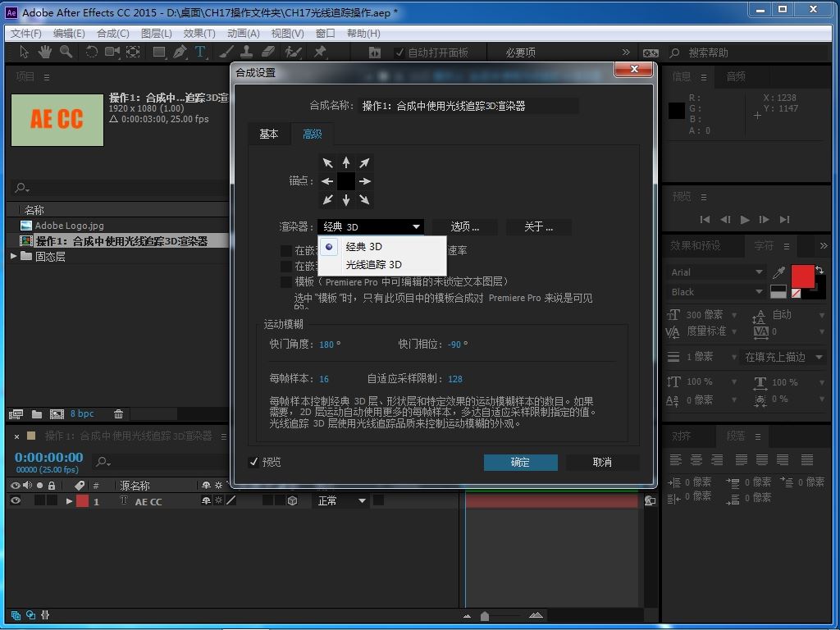Set anchor to the left arrow
Viewport: 840px width, 630px height.
click(x=327, y=181)
